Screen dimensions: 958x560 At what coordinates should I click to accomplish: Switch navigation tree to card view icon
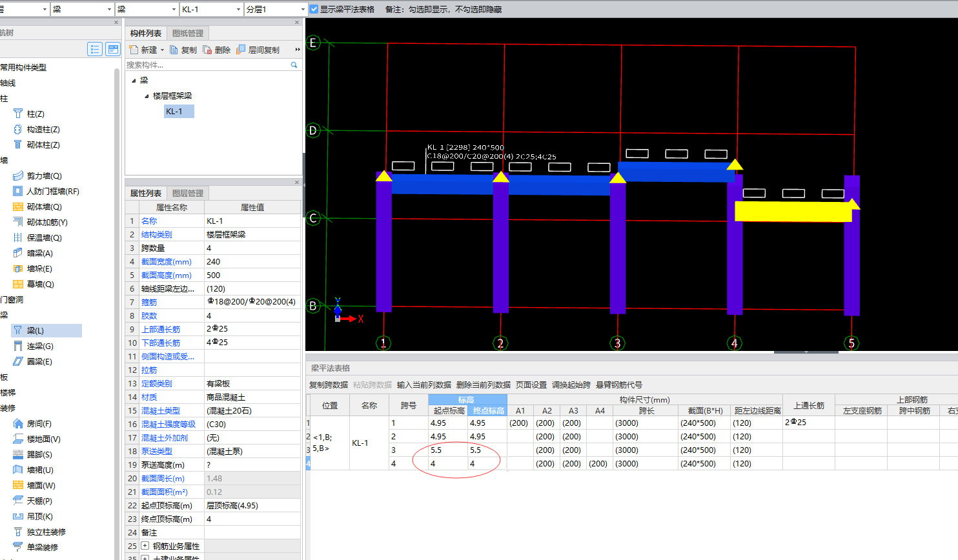click(113, 49)
